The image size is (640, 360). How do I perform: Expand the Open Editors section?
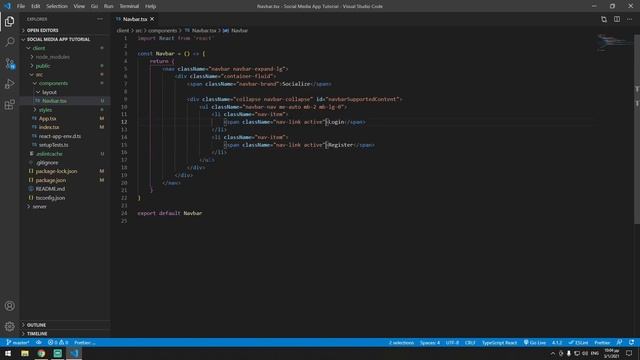point(42,30)
